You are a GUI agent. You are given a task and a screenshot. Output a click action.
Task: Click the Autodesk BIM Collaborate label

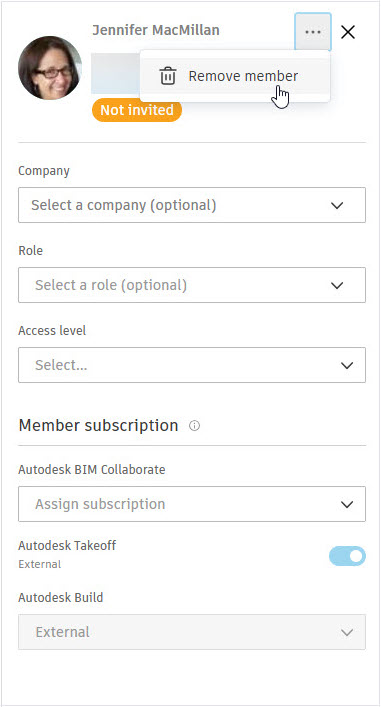pyautogui.click(x=92, y=470)
